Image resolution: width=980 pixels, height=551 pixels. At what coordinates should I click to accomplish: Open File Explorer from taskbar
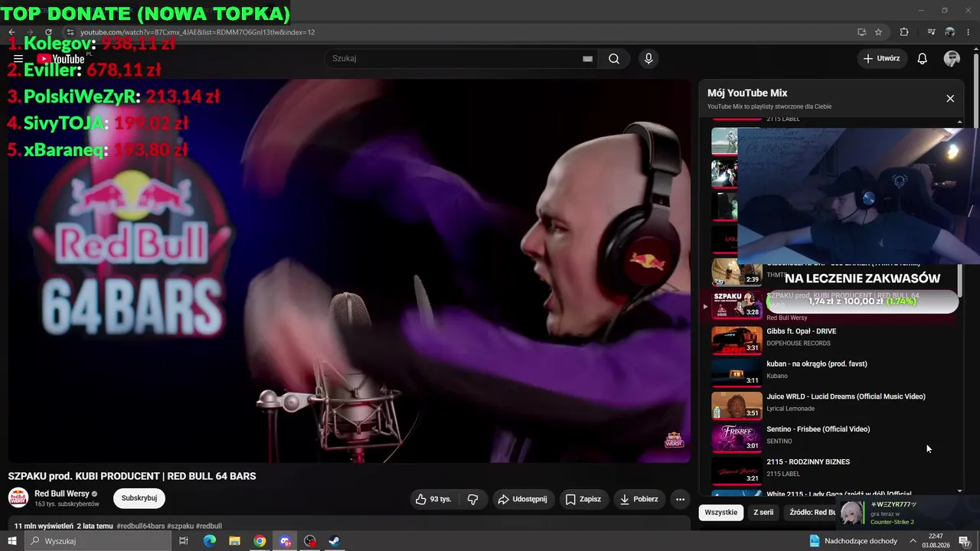(x=234, y=541)
